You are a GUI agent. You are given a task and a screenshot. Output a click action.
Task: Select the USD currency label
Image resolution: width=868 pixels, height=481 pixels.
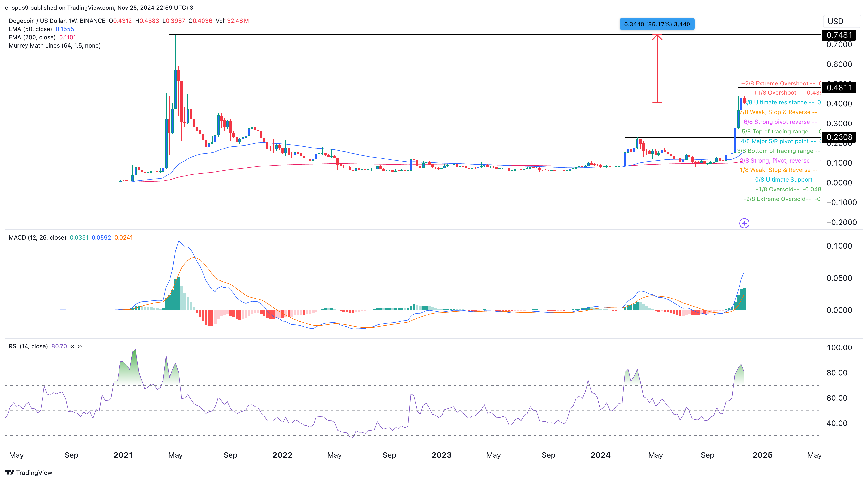click(836, 21)
